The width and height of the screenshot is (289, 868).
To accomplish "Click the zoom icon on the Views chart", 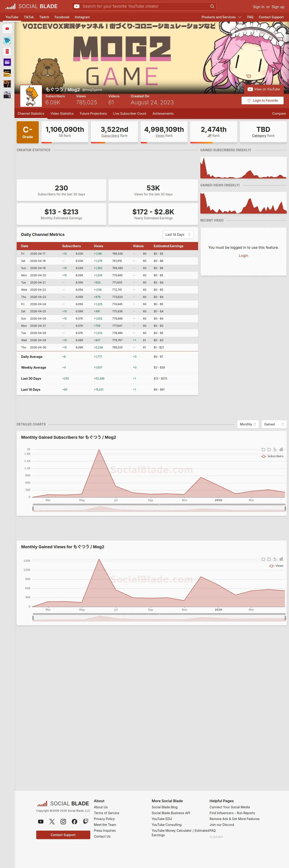I will [263, 559].
